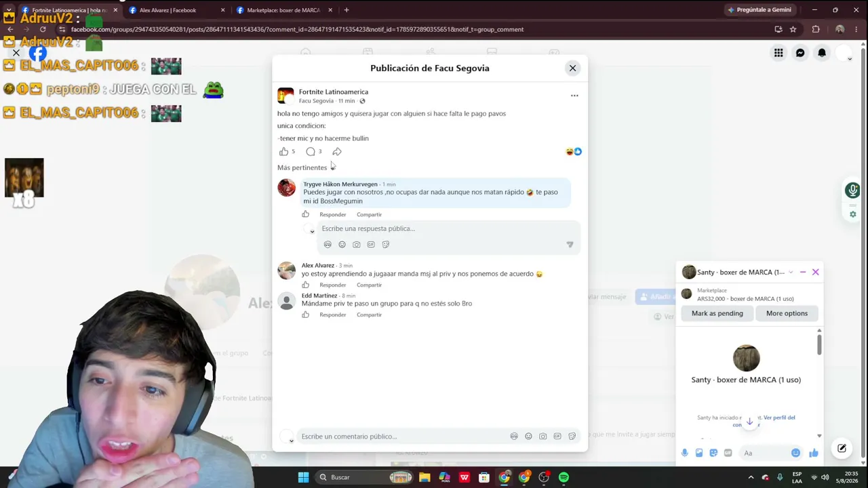Share the post using the arrow icon
The height and width of the screenshot is (488, 868).
tap(337, 152)
